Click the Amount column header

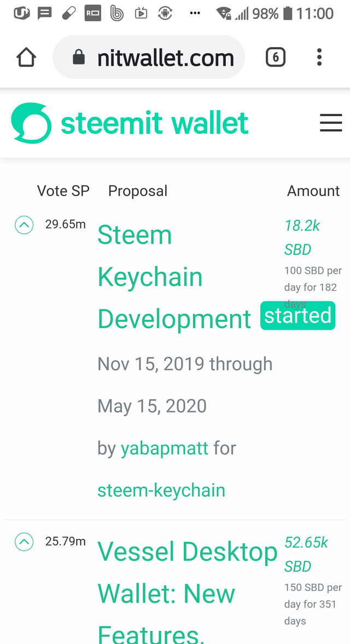[313, 191]
